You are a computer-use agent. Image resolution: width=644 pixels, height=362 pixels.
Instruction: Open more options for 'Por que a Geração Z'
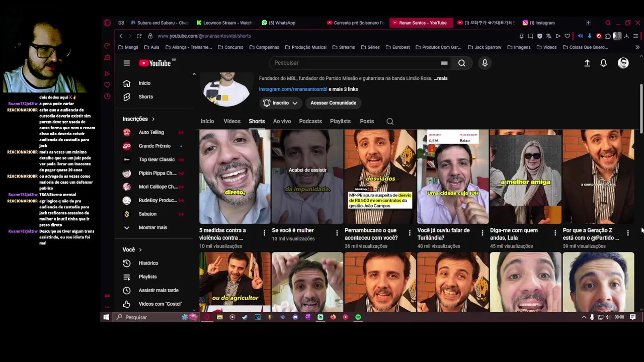coord(628,233)
